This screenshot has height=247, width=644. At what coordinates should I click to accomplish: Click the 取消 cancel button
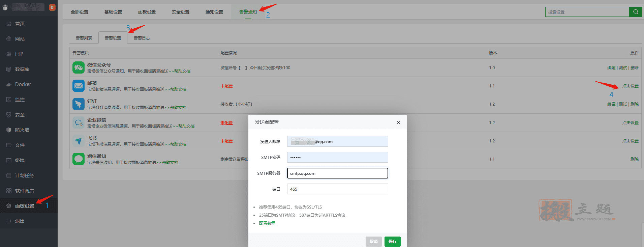(374, 242)
